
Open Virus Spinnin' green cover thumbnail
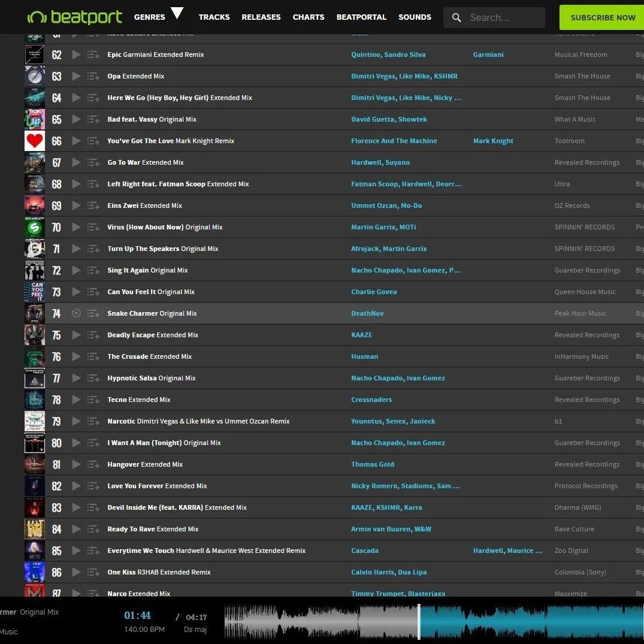[35, 227]
